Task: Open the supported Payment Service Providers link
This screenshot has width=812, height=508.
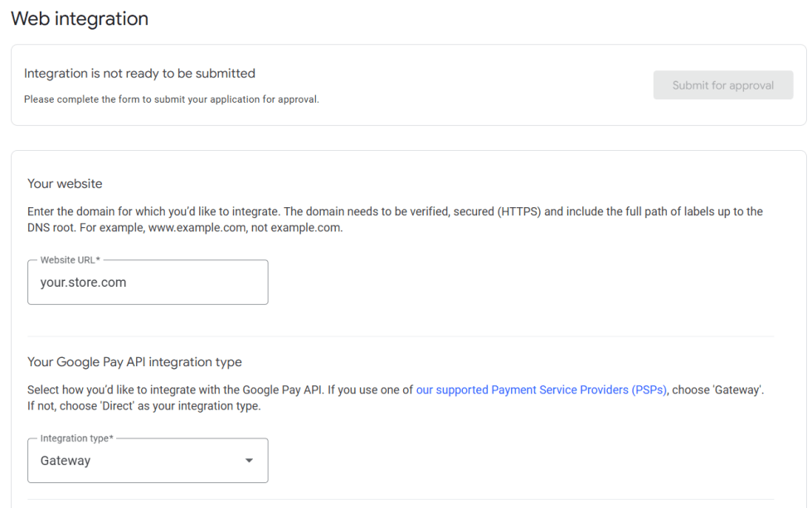Action: [x=541, y=389]
